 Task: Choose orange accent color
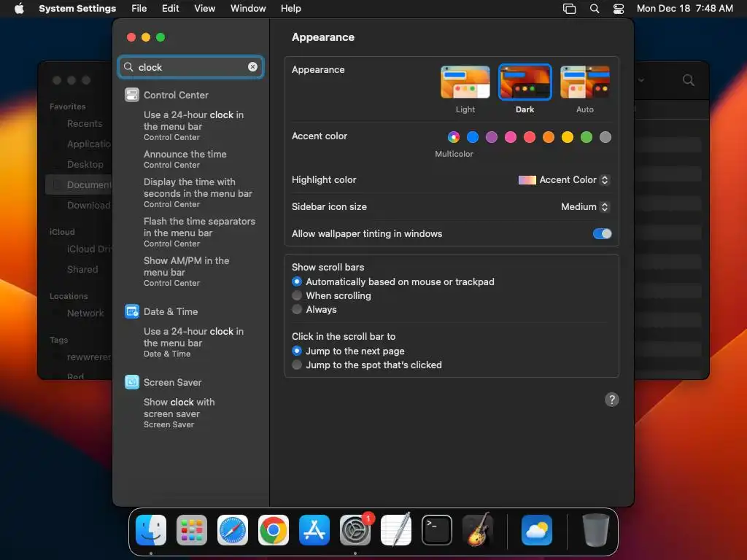tap(549, 137)
